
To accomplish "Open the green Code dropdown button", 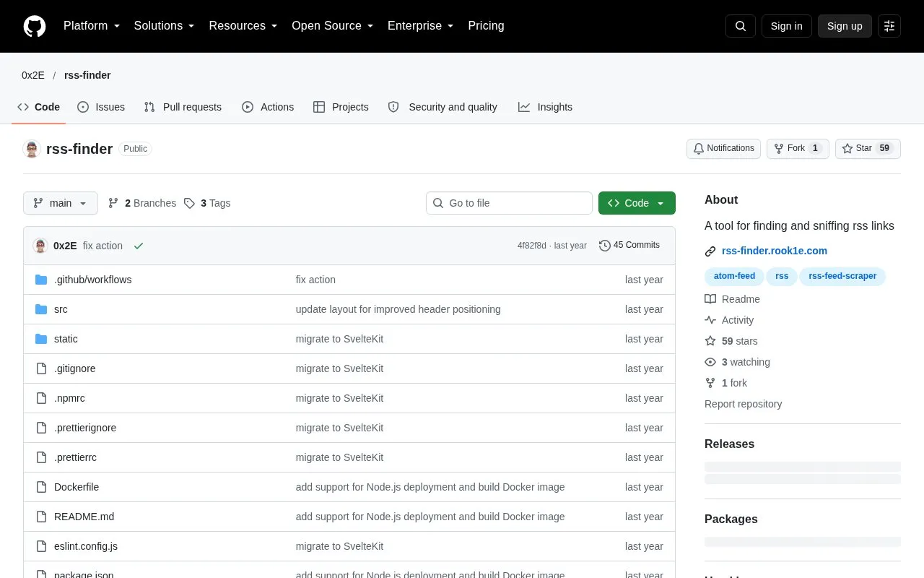I will tap(637, 203).
